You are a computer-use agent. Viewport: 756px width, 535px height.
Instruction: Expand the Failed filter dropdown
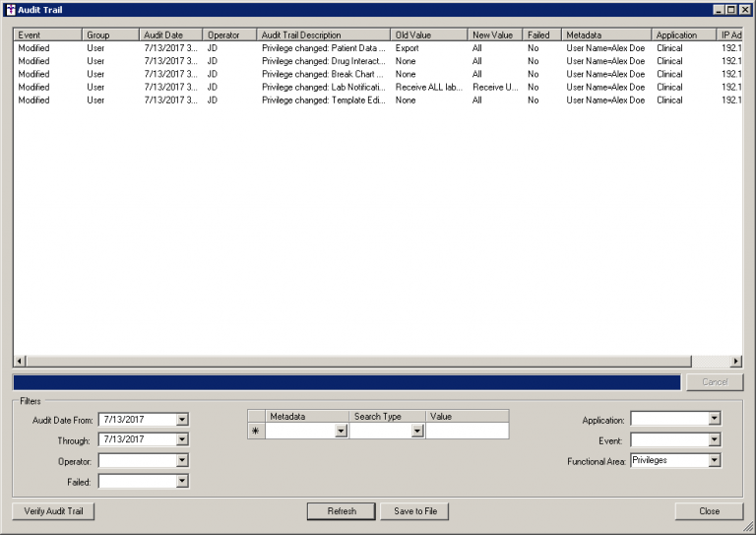pos(182,482)
